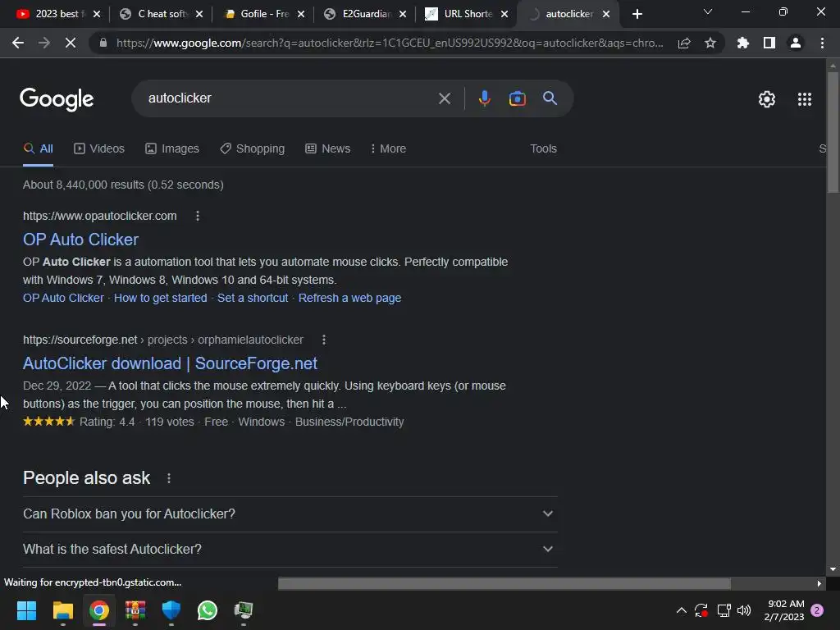Open the tab search dropdown arrow
This screenshot has height=630, width=840.
(x=708, y=11)
